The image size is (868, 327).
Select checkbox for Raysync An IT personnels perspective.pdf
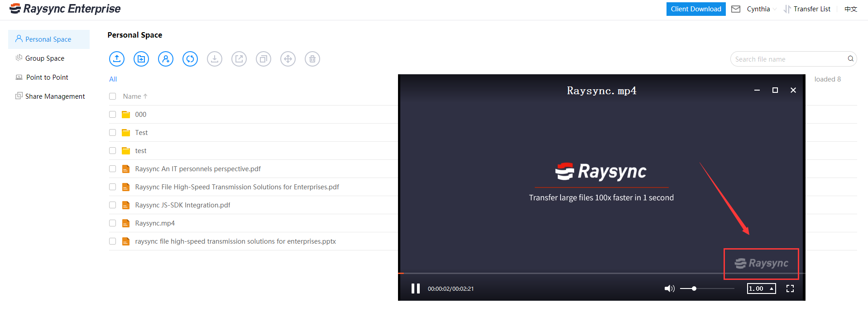click(112, 169)
